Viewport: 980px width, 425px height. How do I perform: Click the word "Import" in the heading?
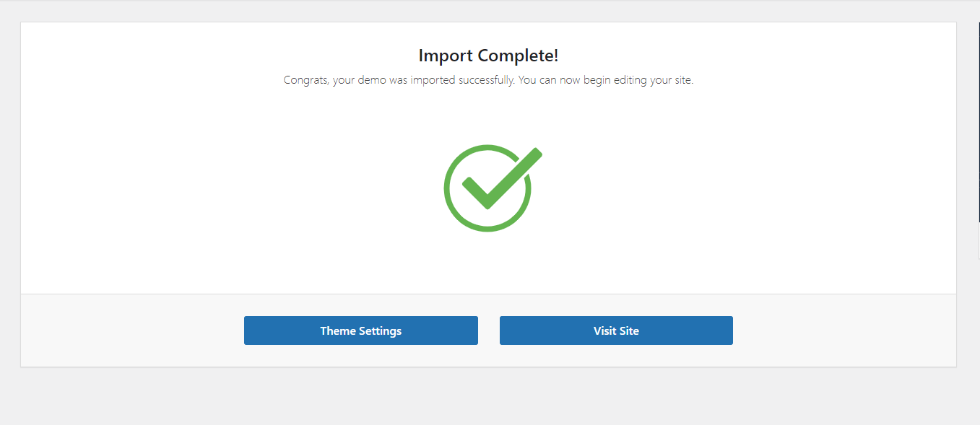(446, 56)
